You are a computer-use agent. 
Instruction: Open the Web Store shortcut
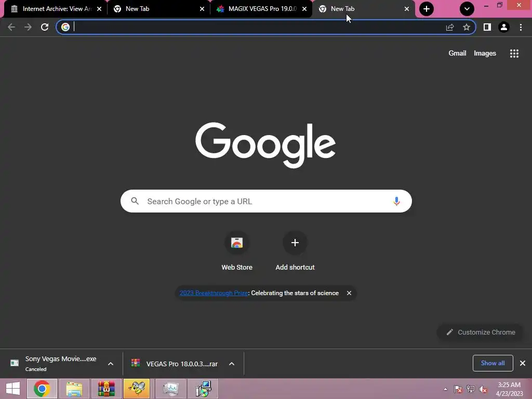coord(237,251)
